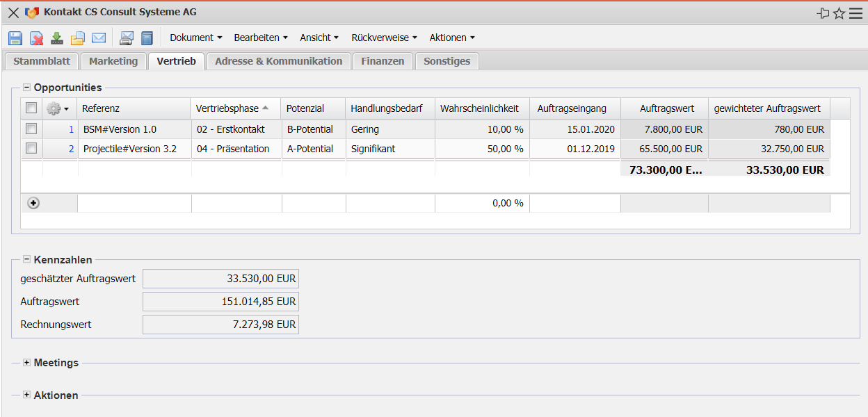Click the geschätzter Auftragswert field

pos(220,279)
